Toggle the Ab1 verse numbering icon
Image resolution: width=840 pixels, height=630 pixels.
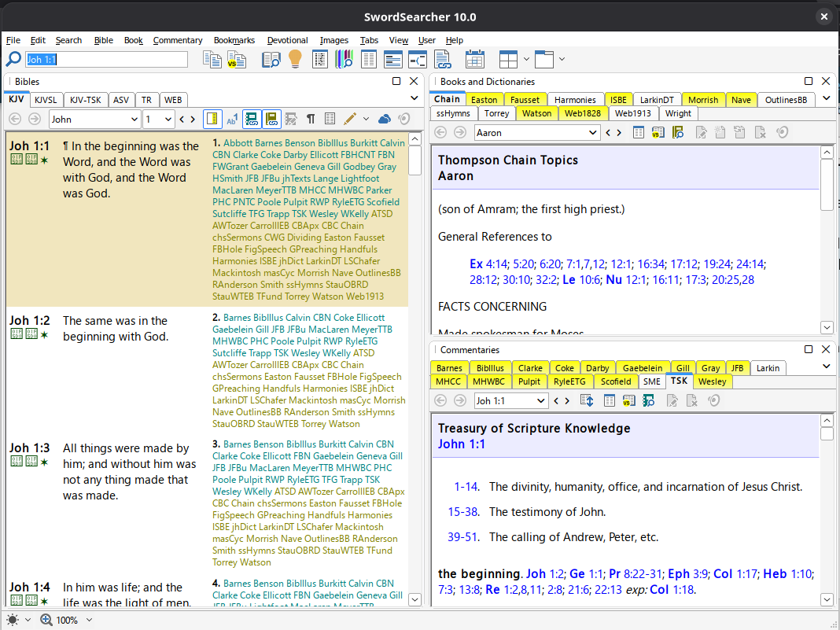pyautogui.click(x=232, y=119)
